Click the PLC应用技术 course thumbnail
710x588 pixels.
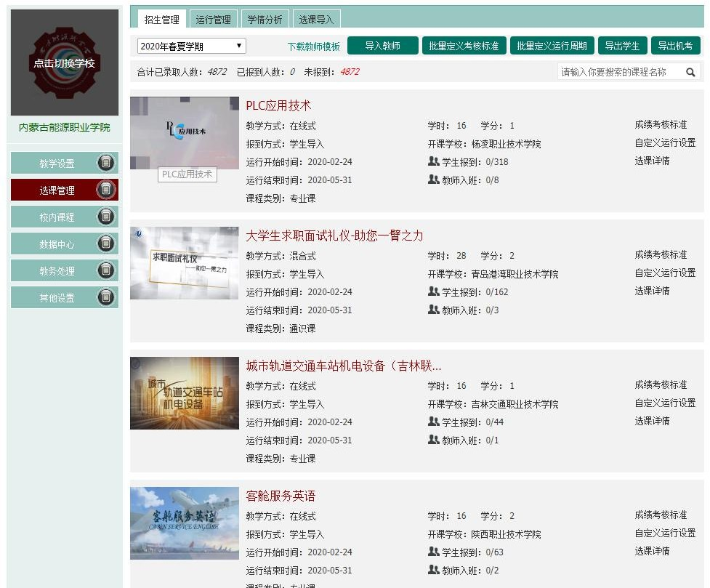tap(184, 132)
